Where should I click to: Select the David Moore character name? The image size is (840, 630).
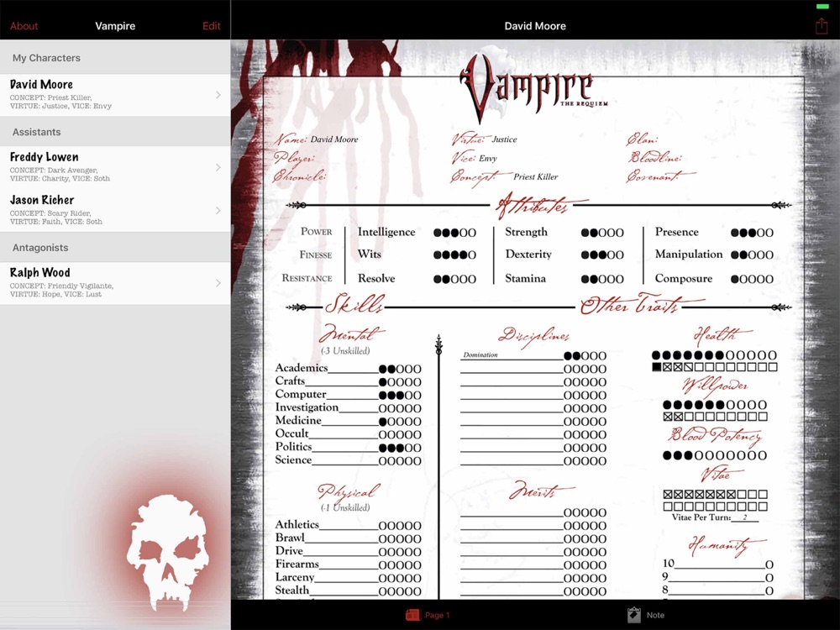click(41, 84)
